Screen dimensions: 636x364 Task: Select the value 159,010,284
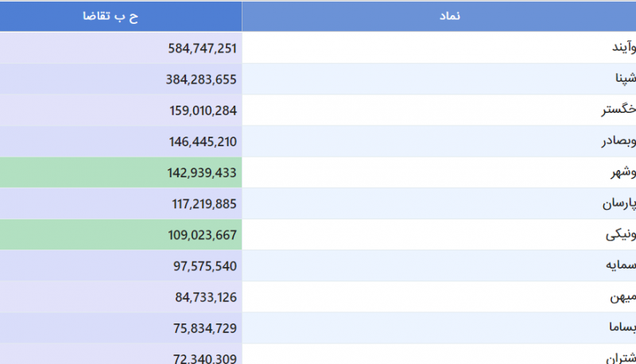[x=203, y=110]
